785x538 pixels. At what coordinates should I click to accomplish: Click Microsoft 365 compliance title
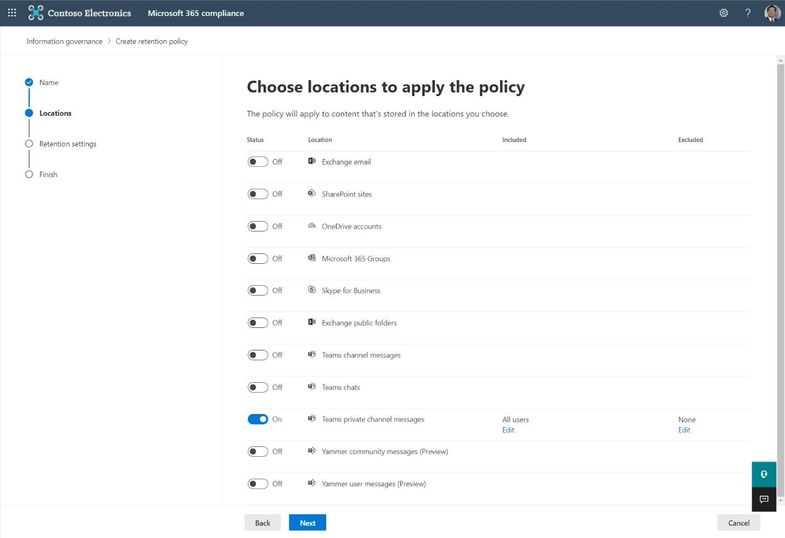pyautogui.click(x=196, y=13)
